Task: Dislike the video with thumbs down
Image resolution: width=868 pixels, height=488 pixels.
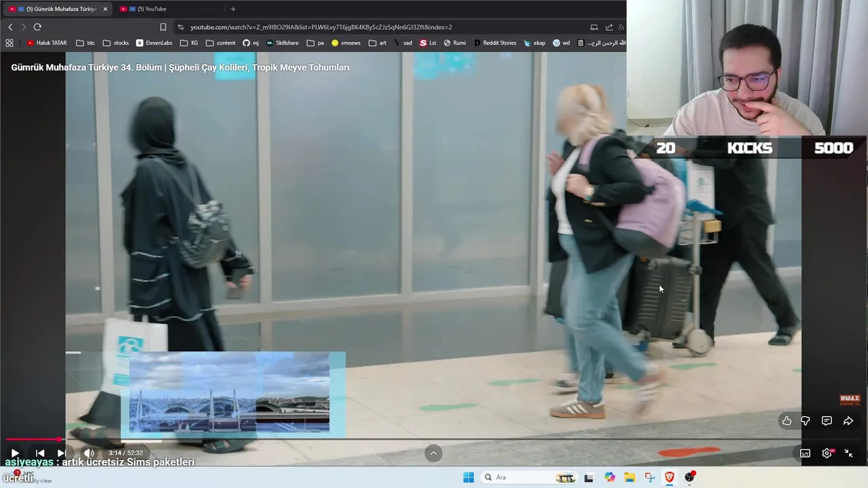Action: (806, 421)
